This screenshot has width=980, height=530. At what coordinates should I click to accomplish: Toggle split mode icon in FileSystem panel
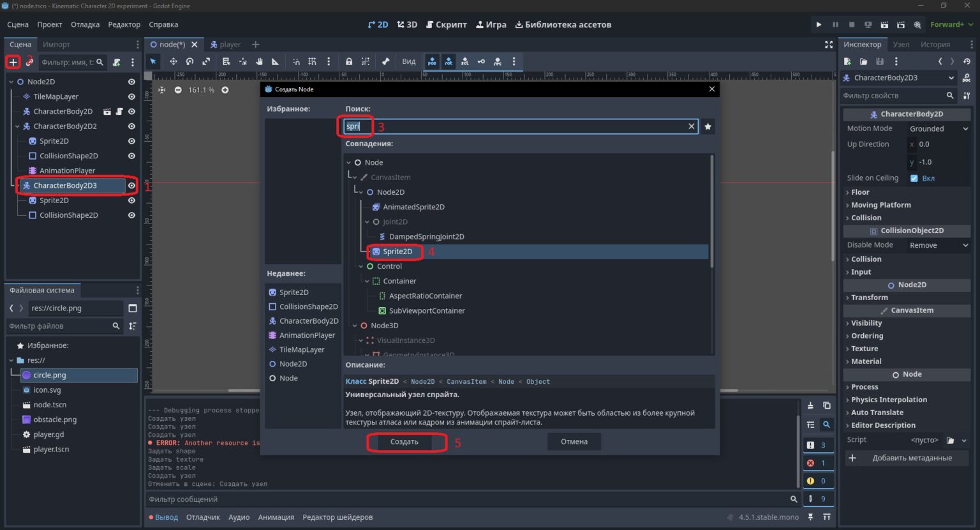click(133, 308)
